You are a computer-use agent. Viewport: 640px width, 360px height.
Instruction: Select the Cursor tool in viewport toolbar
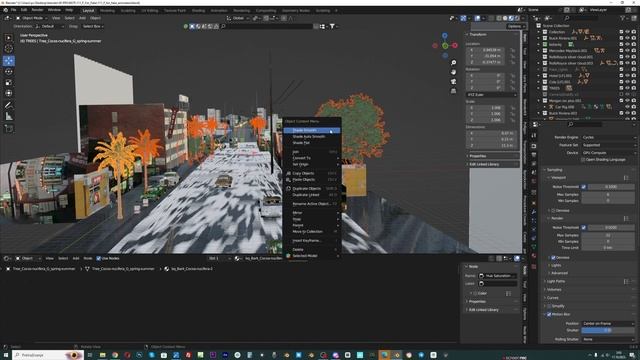click(9, 49)
